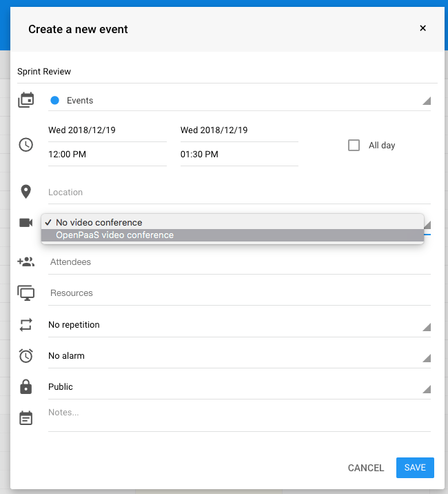Click the clock icon next to dates
The width and height of the screenshot is (448, 494).
(x=26, y=145)
